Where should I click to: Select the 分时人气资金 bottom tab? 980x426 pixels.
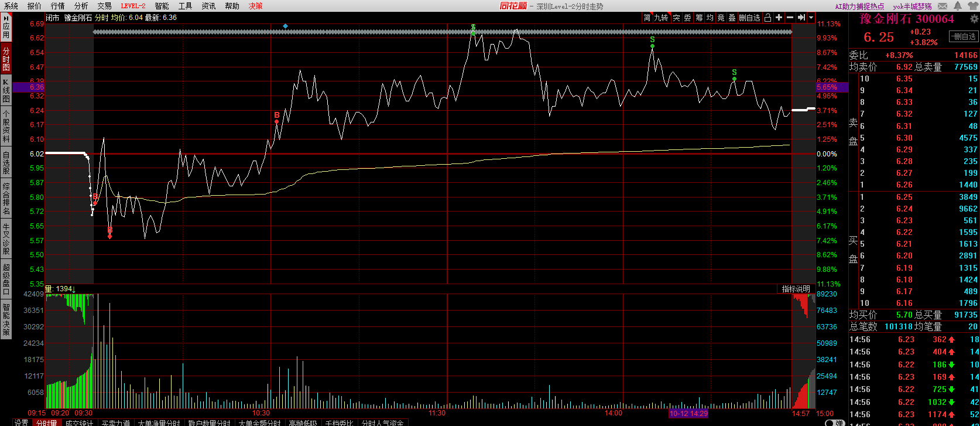pyautogui.click(x=382, y=422)
